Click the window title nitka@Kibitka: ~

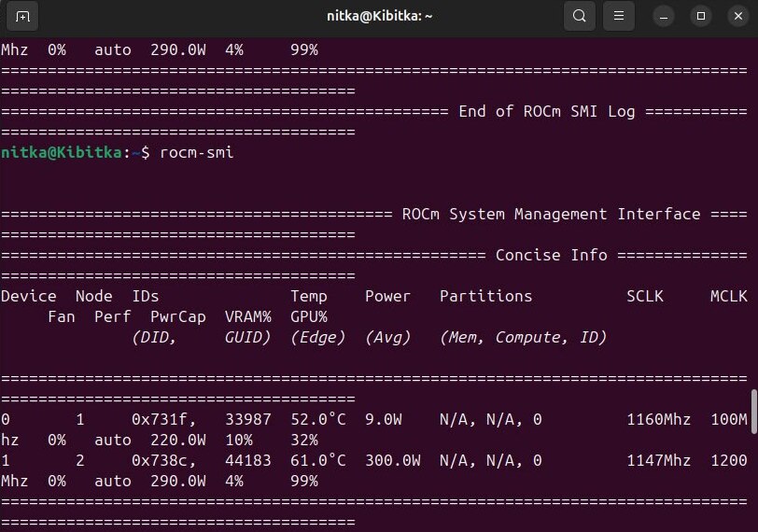point(380,17)
